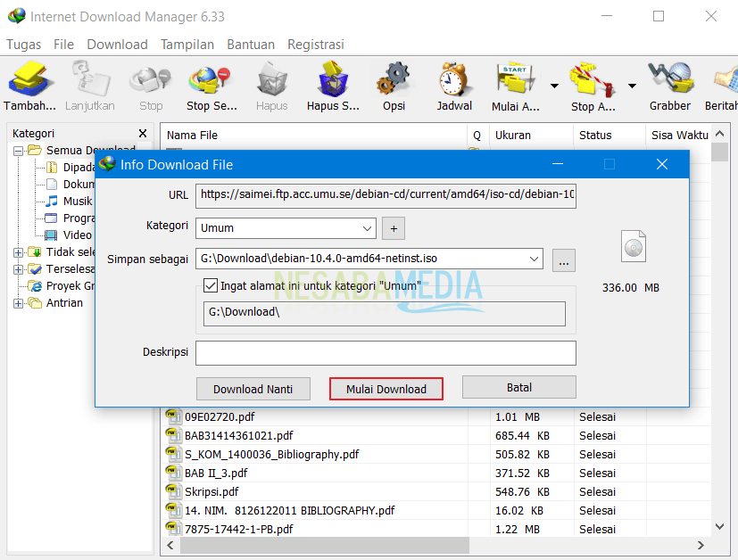
Task: Click the horizontal scrollbar thumb
Action: click(x=325, y=546)
